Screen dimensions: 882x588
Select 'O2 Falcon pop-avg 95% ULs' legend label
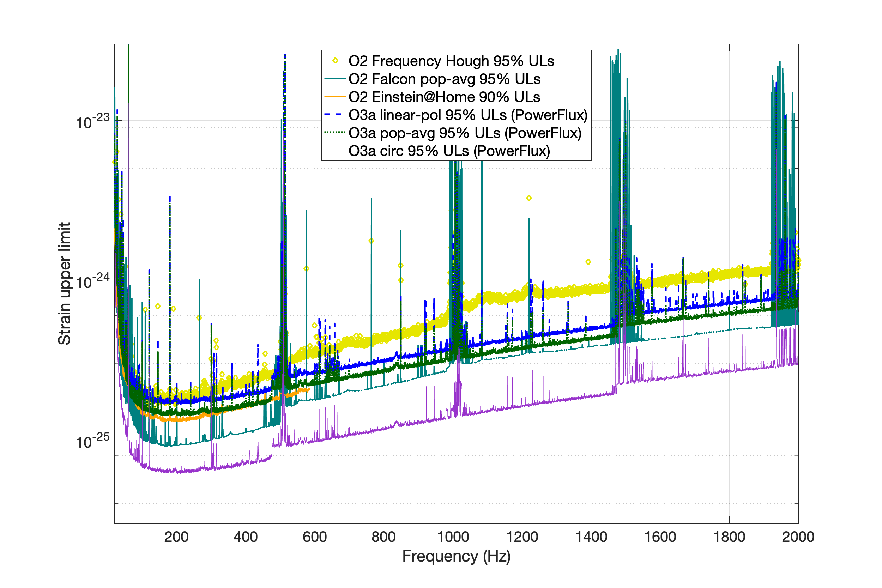point(445,79)
